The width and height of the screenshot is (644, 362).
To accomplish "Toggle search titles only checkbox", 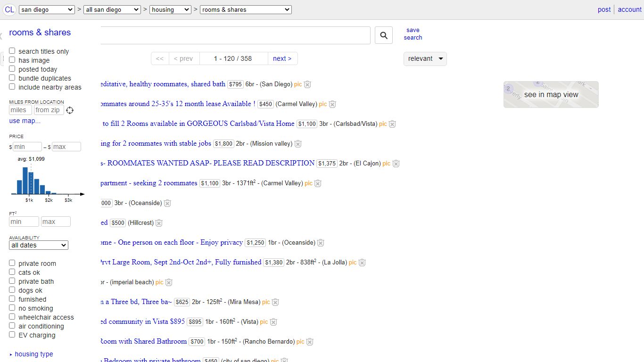I will pyautogui.click(x=12, y=51).
